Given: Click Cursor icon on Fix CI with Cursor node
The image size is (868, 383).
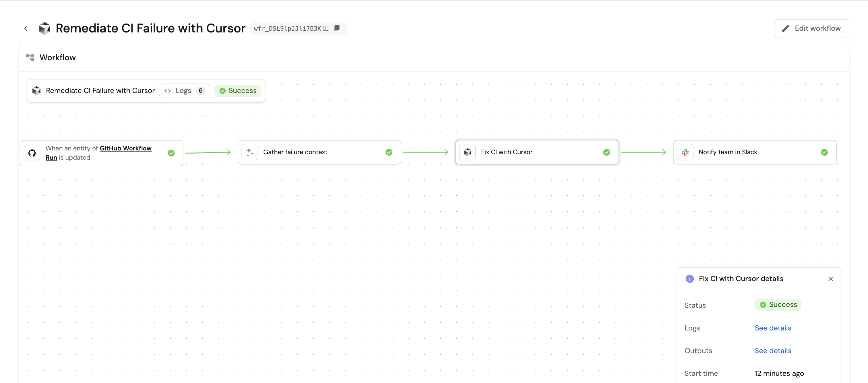Looking at the screenshot, I should [467, 152].
